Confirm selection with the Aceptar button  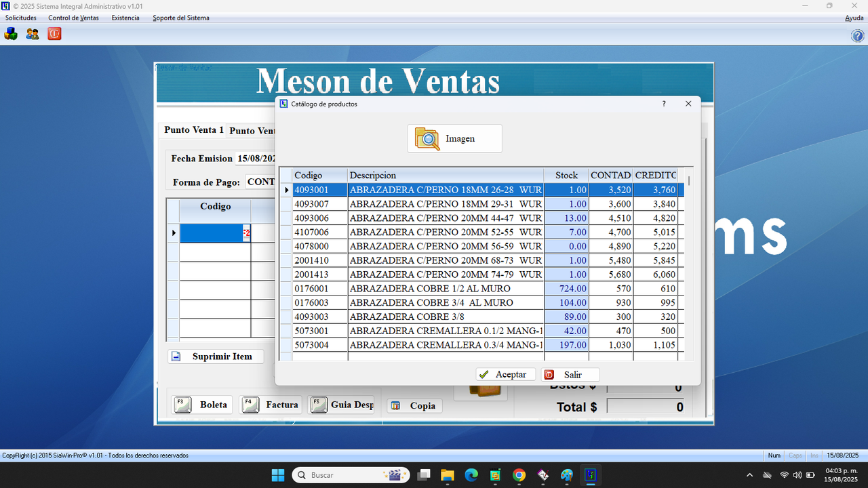coord(505,374)
